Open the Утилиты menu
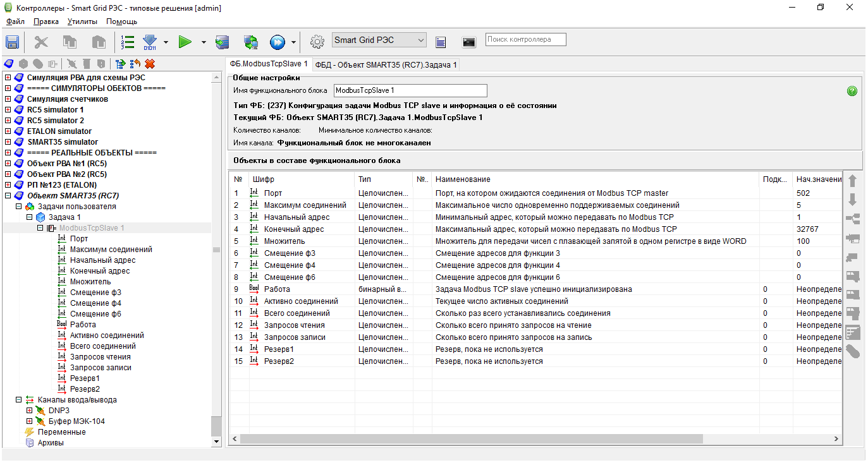This screenshot has width=868, height=465. pos(82,21)
